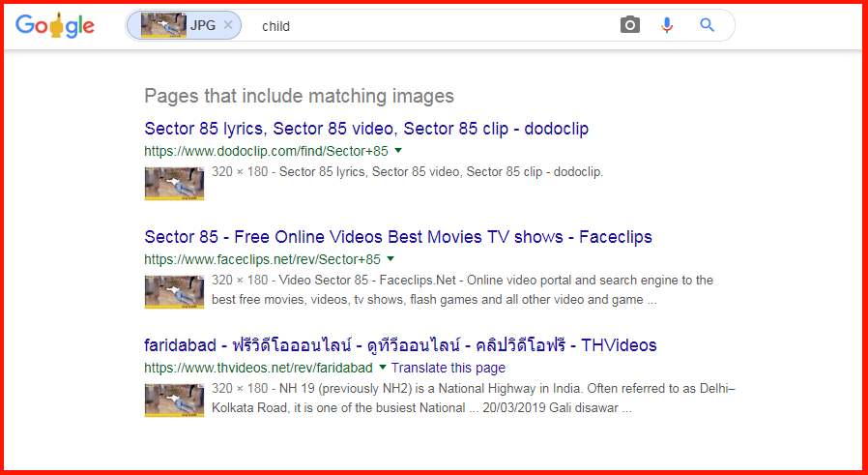Expand dropdown arrow beside faceclips URL
The image size is (868, 475).
point(391,259)
